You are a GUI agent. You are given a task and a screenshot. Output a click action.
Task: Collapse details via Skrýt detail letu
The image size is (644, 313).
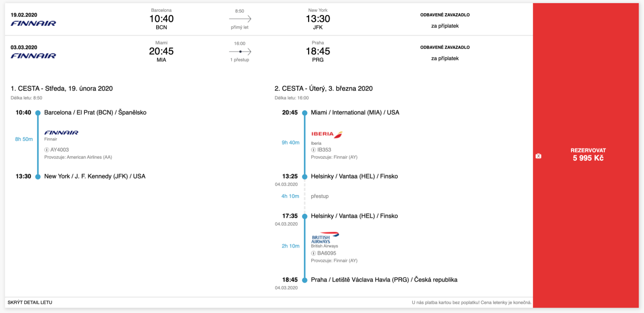click(30, 303)
